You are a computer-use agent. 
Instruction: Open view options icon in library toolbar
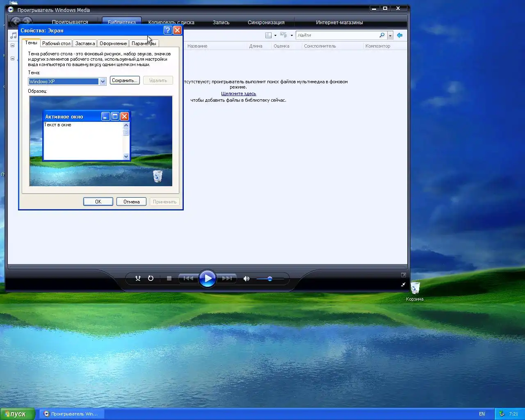click(283, 35)
